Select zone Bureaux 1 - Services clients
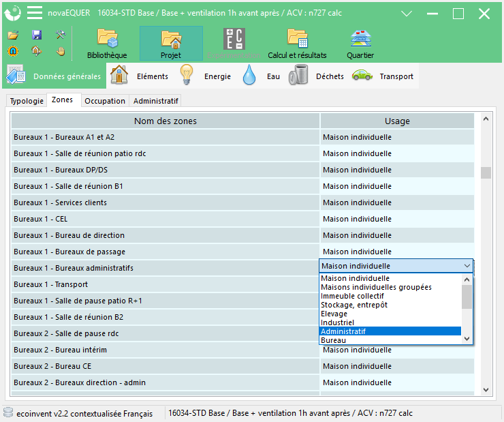 point(166,202)
